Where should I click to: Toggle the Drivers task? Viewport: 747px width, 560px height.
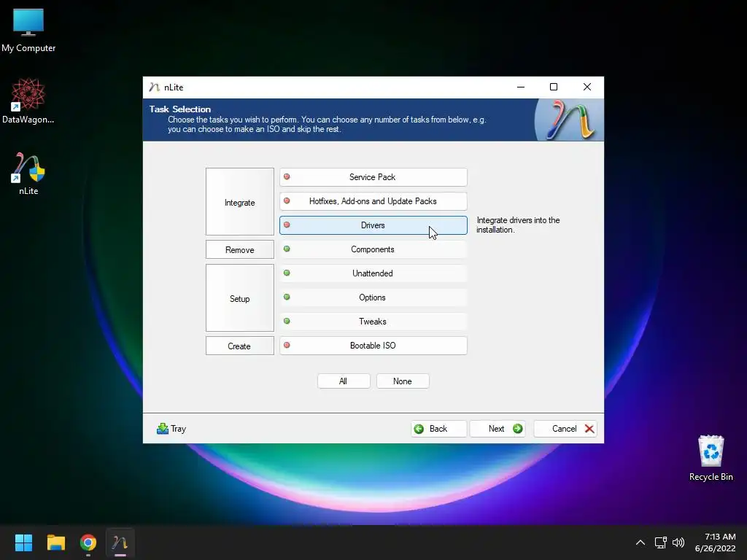coord(373,225)
